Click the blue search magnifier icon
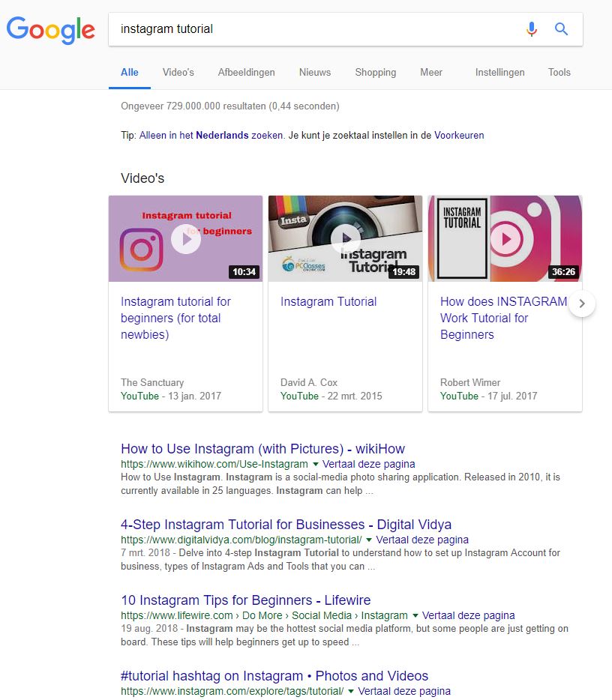This screenshot has height=700, width=612. tap(561, 29)
